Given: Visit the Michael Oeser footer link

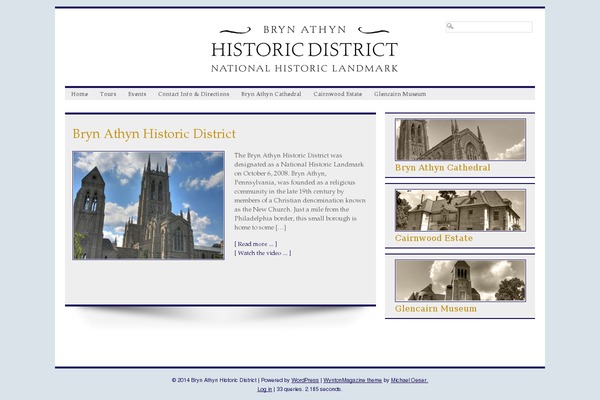Looking at the screenshot, I should point(409,380).
